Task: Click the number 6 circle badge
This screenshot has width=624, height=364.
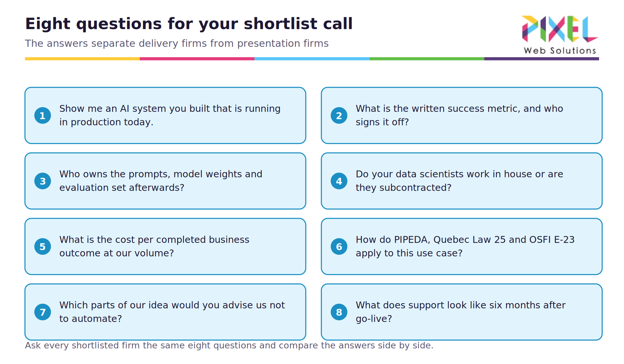Action: (x=339, y=246)
